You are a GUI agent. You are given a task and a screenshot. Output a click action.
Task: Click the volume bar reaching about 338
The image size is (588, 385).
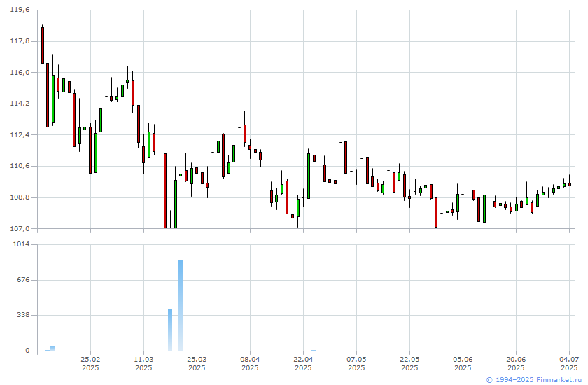coord(170,330)
